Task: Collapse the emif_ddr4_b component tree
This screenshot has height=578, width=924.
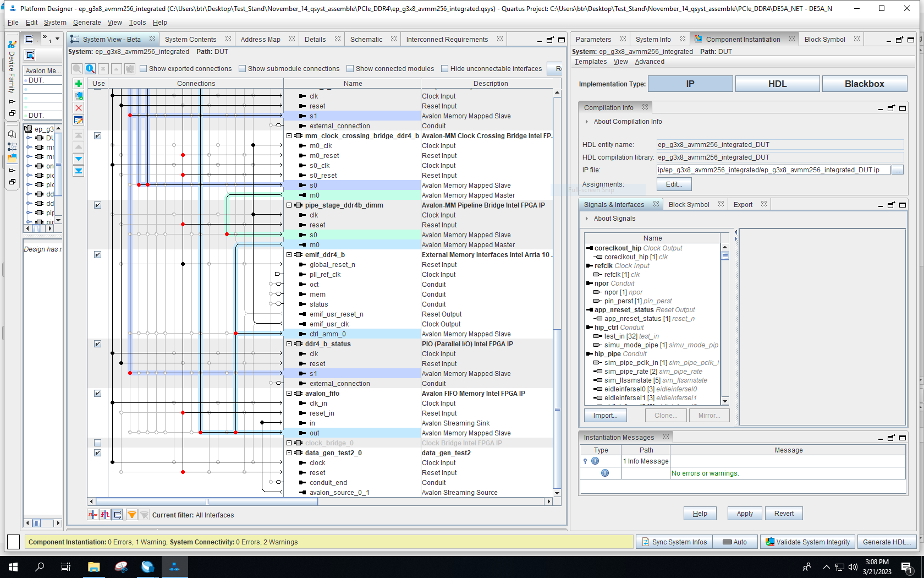Action: click(x=289, y=255)
